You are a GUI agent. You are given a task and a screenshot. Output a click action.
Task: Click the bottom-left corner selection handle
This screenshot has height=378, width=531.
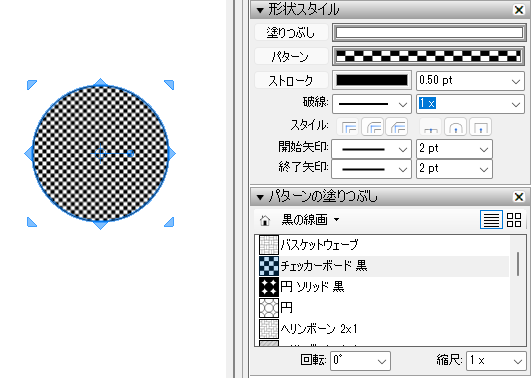click(32, 222)
